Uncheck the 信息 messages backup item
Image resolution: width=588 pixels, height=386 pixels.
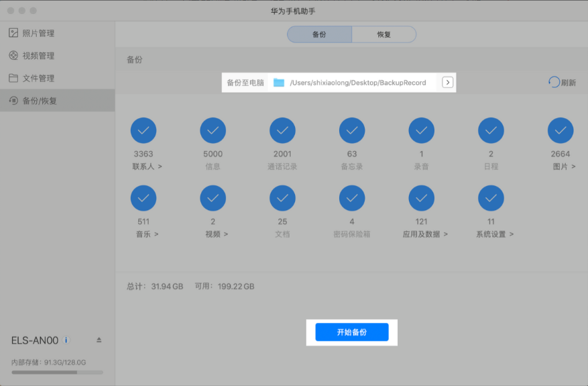tap(213, 130)
